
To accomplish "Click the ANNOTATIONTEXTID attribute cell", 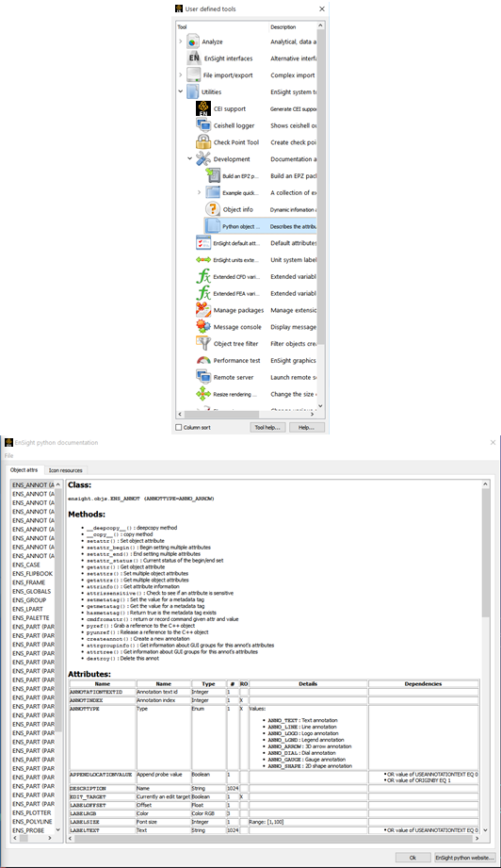I will point(103,692).
